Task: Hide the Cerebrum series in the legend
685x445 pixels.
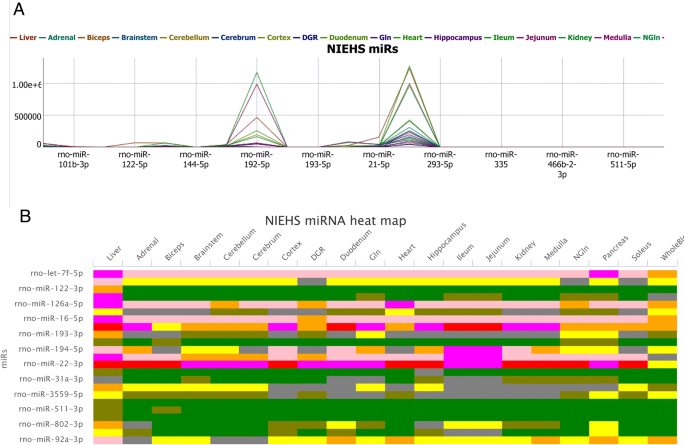Action: point(234,38)
